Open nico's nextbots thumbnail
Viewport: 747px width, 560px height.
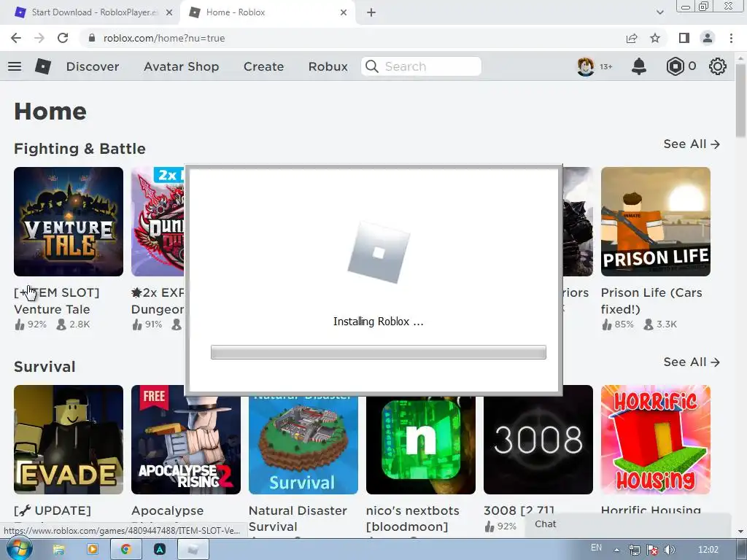(421, 446)
